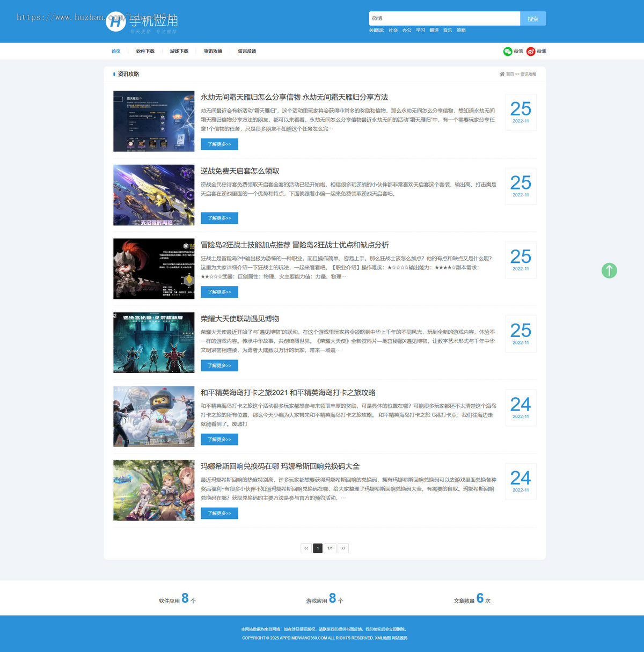Click the home icon in breadcrumb
Screen dimensions: 644x652
point(502,74)
